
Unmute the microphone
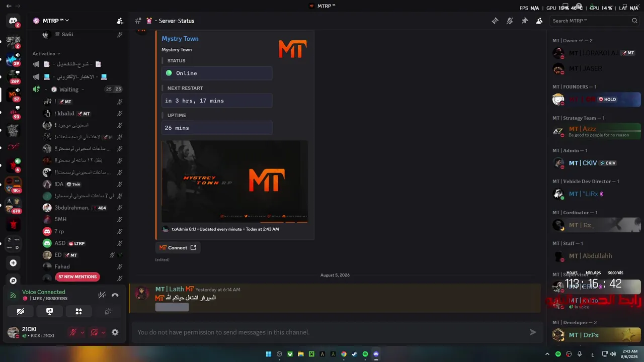[73, 332]
